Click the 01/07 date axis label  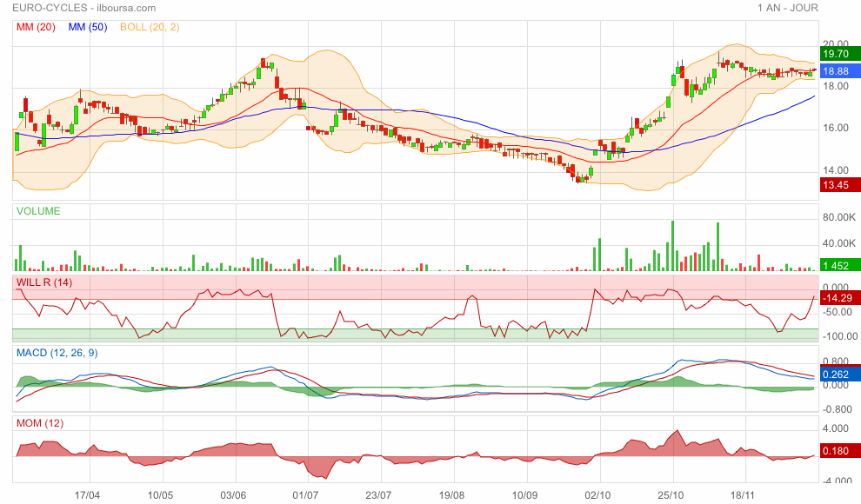click(305, 495)
